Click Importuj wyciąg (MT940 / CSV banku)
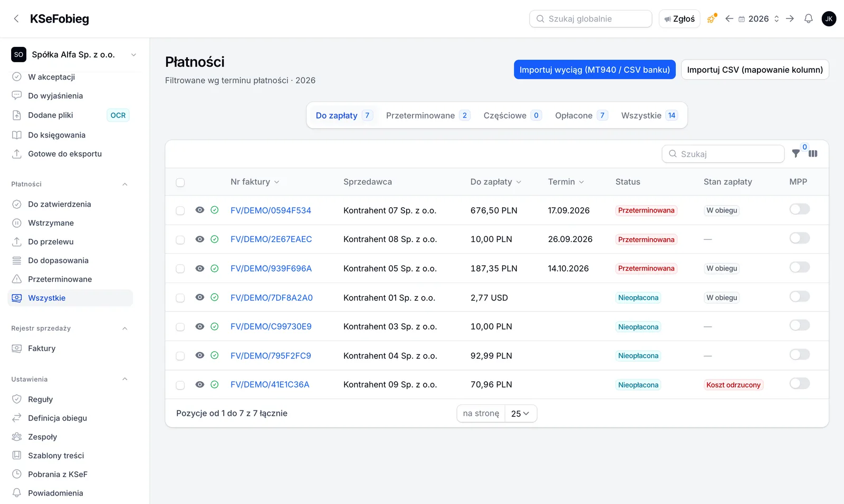This screenshot has height=504, width=844. point(594,70)
